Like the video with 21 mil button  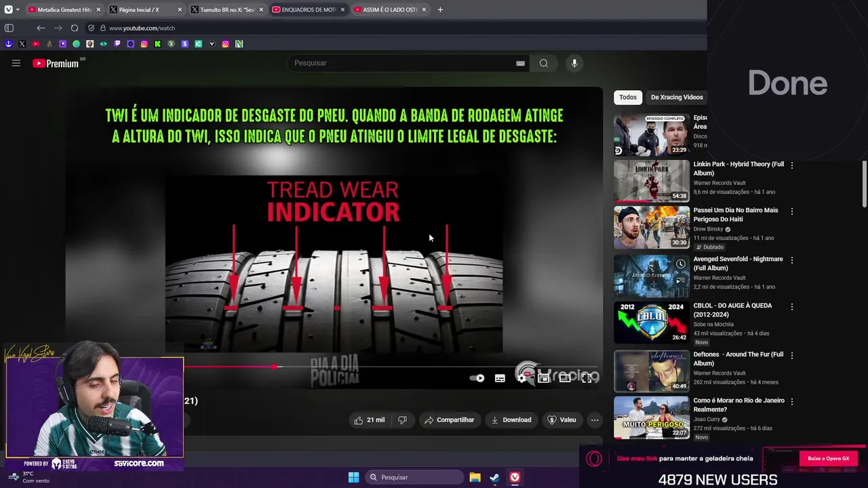click(x=369, y=420)
